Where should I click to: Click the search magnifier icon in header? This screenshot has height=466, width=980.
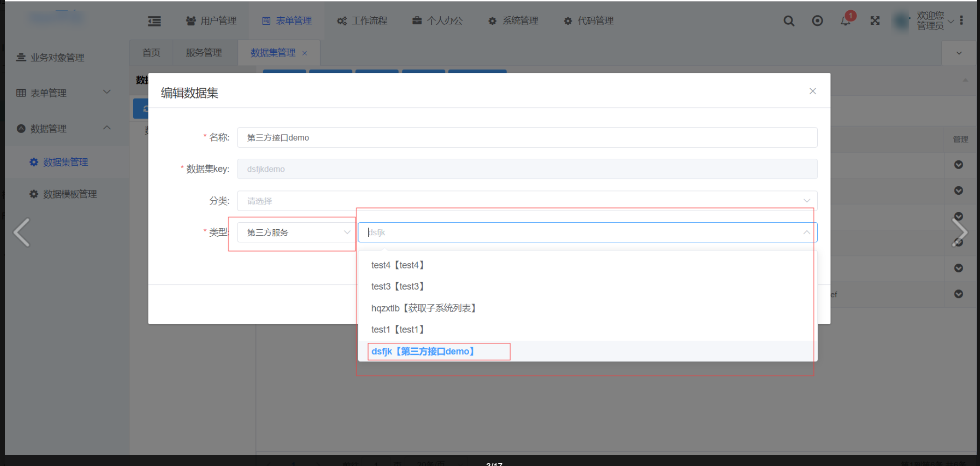789,21
